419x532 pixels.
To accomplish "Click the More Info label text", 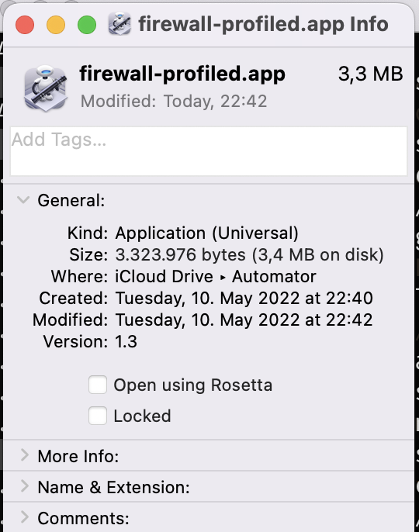I will click(78, 456).
